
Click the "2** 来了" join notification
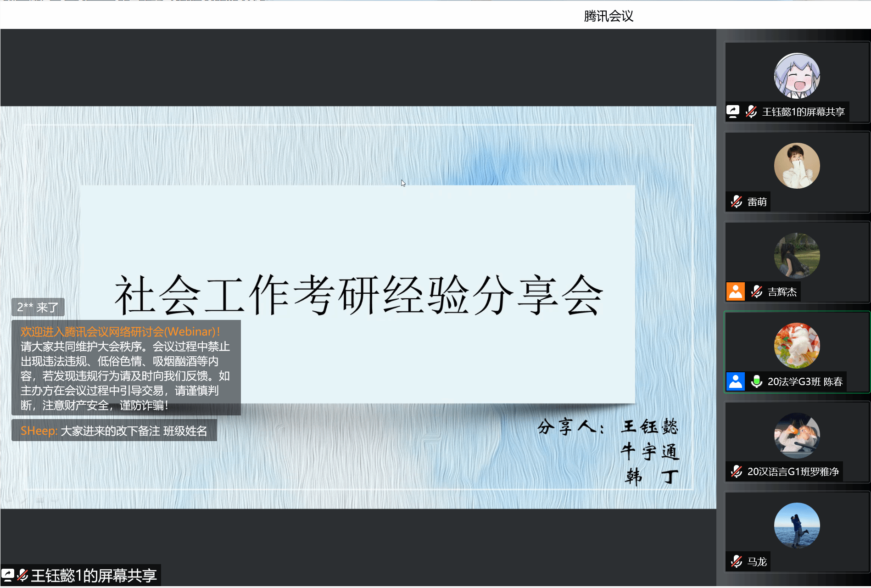(x=38, y=307)
